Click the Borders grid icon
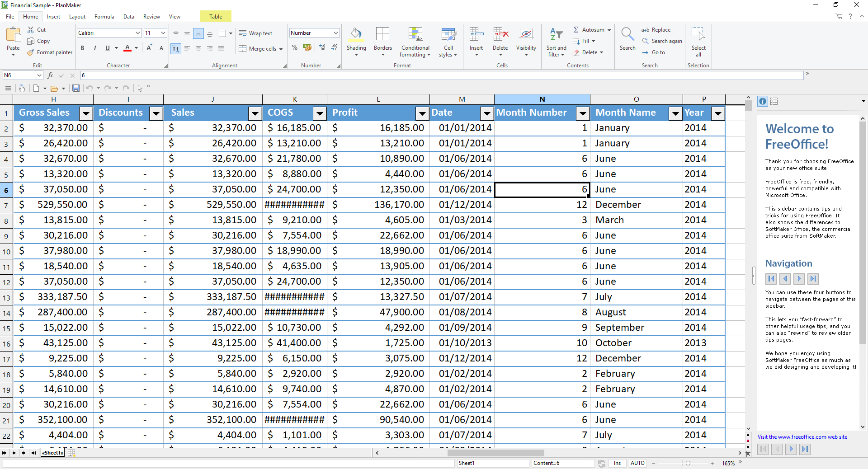 click(382, 34)
